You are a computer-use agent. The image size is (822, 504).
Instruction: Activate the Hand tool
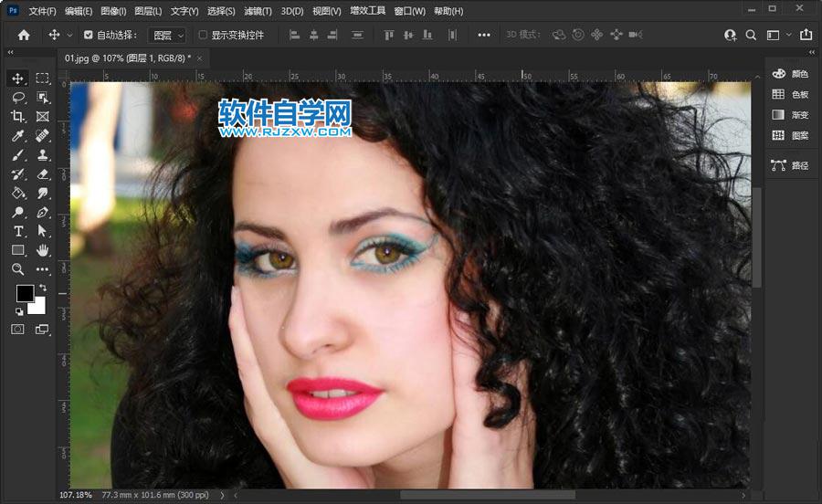pos(42,250)
